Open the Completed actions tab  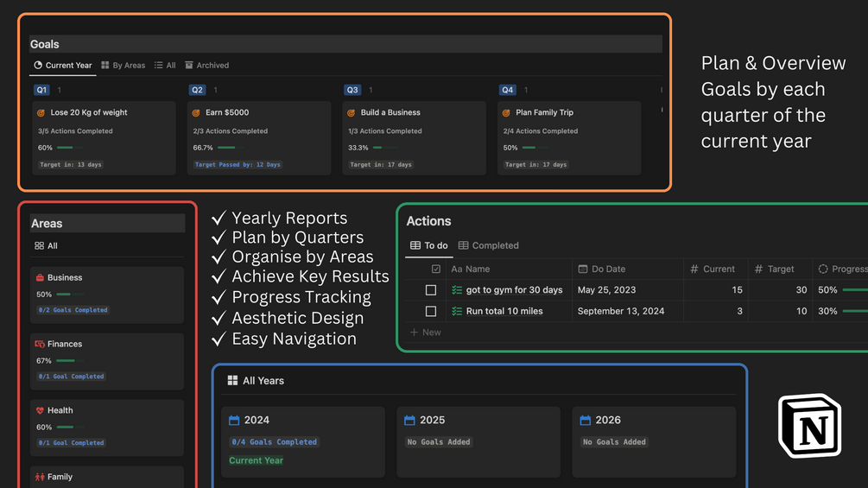(x=488, y=245)
